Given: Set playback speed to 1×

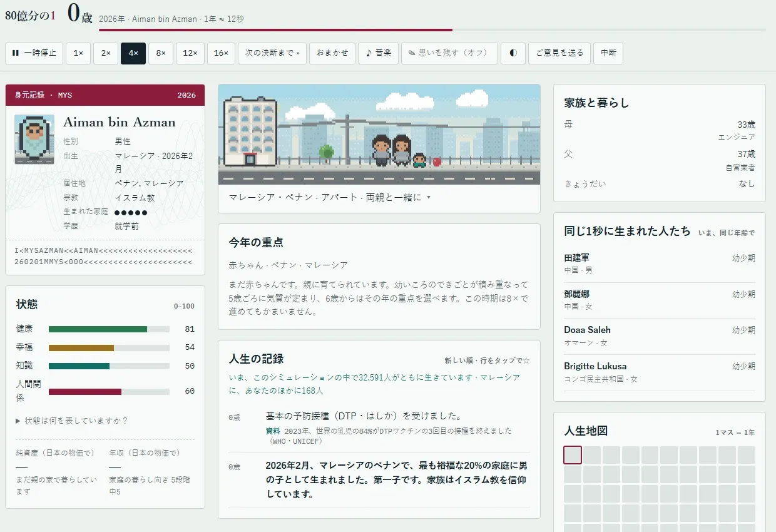Looking at the screenshot, I should coord(78,53).
